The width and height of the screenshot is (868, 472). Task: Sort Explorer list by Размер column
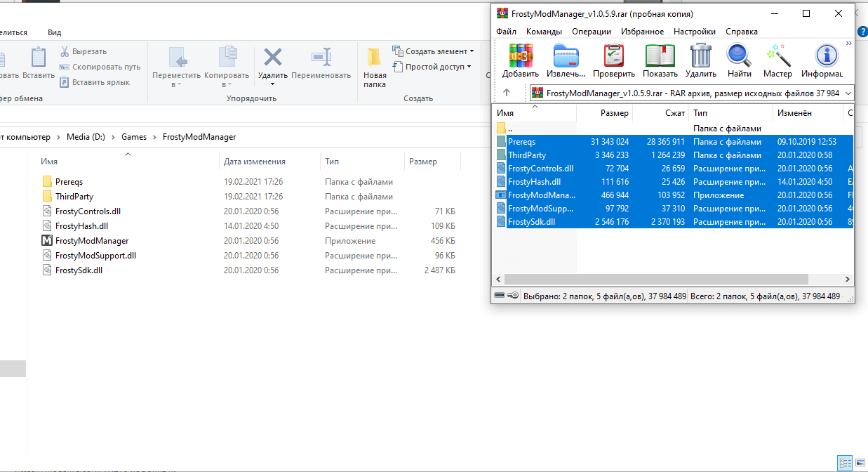pos(423,162)
